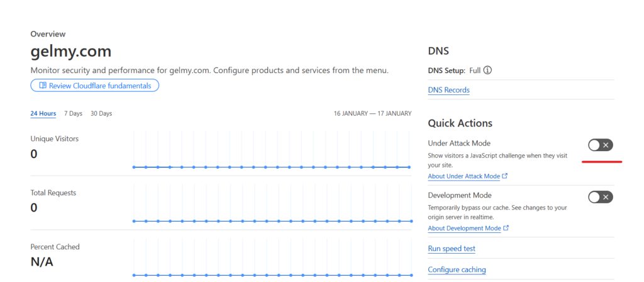Click the Total Requests line chart
This screenshot has height=282, width=644.
coord(272,203)
